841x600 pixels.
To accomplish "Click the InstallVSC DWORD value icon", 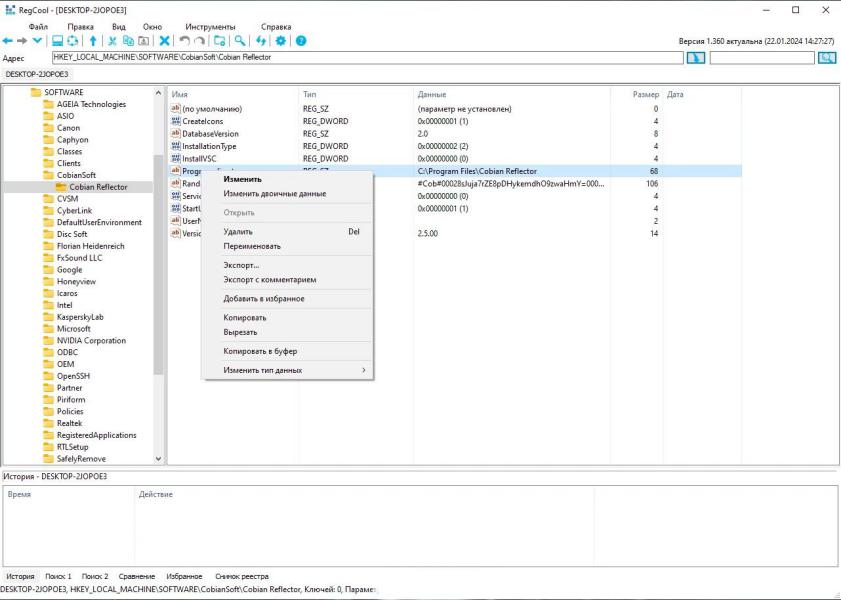I will point(175,158).
